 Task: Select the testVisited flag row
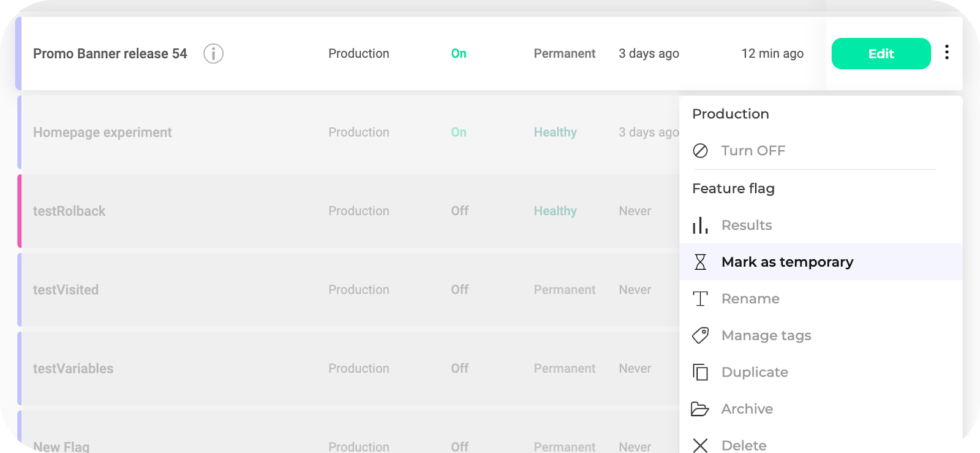[66, 290]
